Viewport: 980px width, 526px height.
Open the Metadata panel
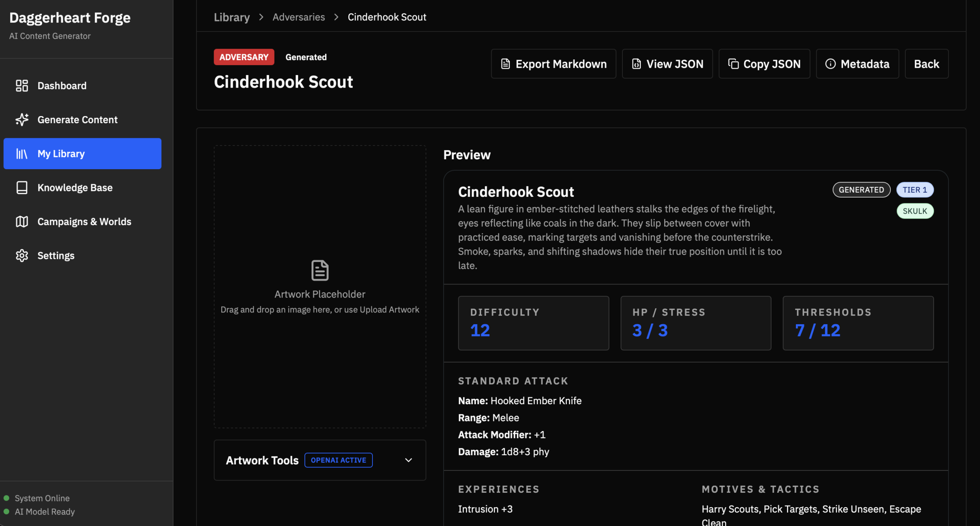[857, 64]
